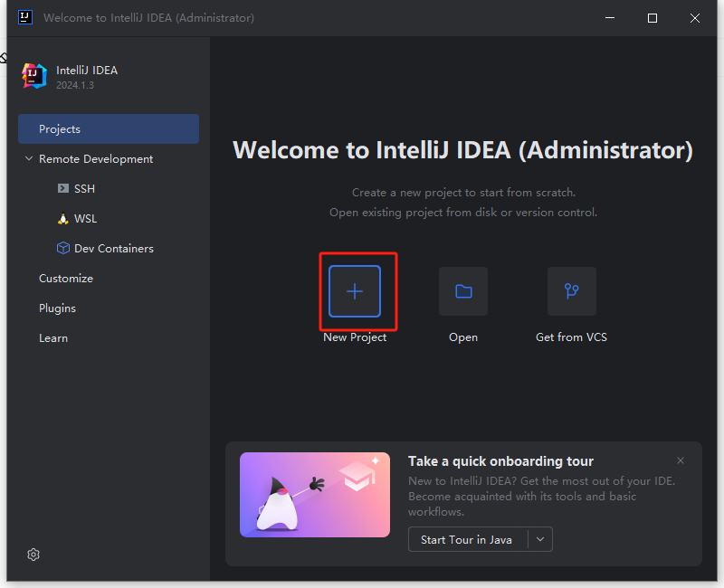Open Start Tour dropdown arrow
Viewport: 724px width, 588px height.
[540, 539]
